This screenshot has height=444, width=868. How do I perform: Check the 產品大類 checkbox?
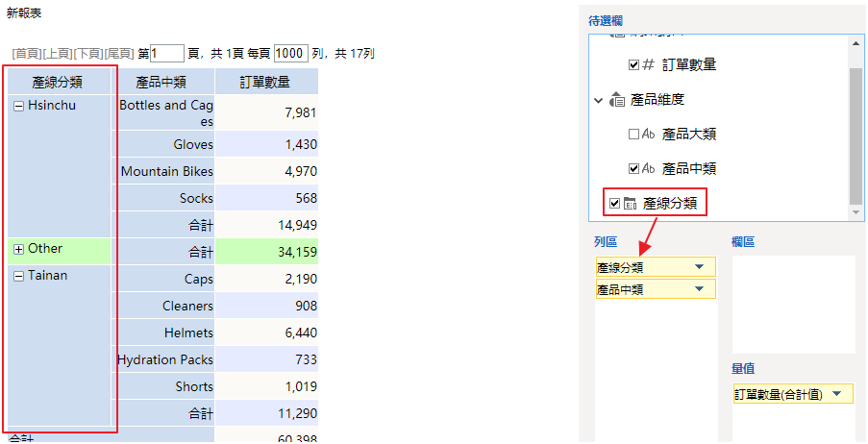(633, 135)
